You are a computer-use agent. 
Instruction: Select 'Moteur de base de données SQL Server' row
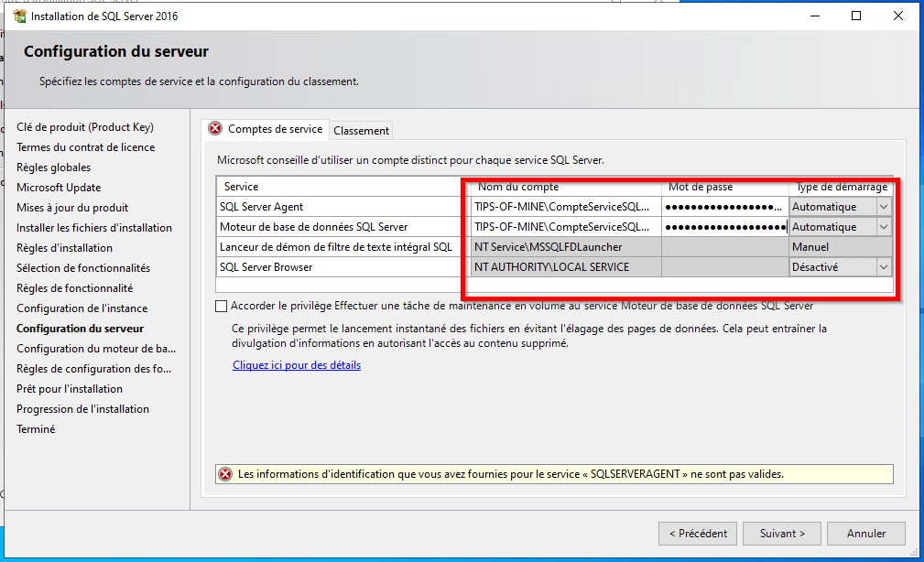pos(343,227)
